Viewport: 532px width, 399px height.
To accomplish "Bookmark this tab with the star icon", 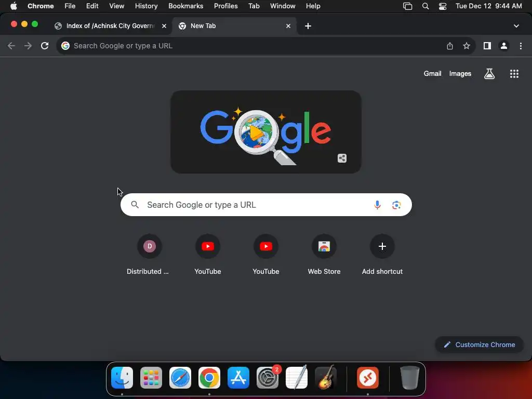I will [467, 46].
